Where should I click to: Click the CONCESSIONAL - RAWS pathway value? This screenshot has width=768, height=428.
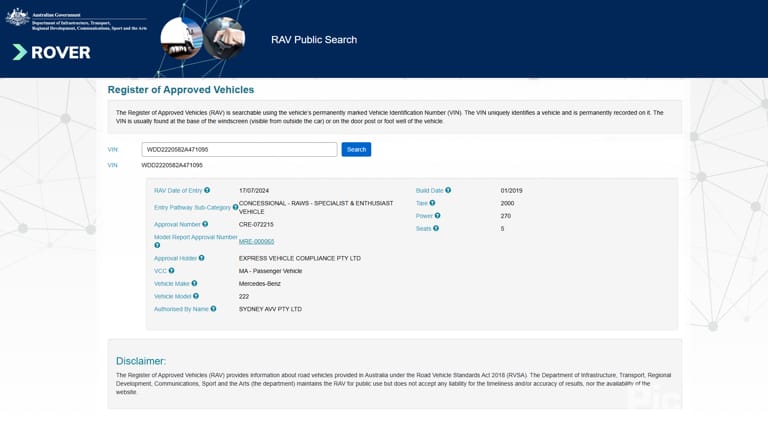316,207
